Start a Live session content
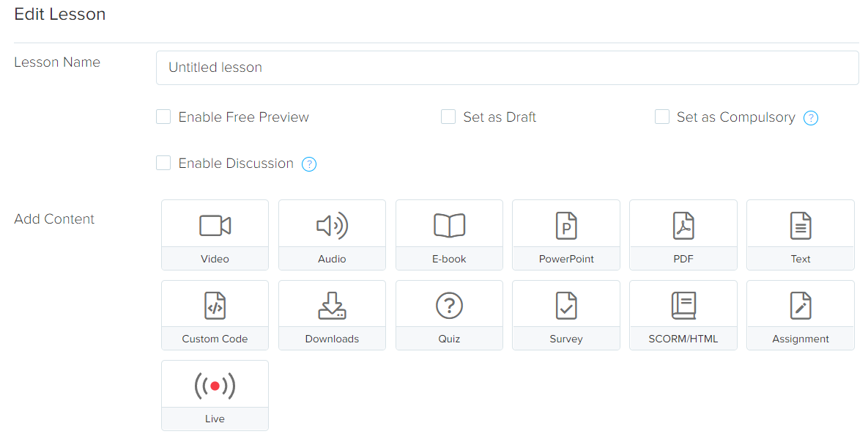Image resolution: width=868 pixels, height=445 pixels. tap(215, 395)
